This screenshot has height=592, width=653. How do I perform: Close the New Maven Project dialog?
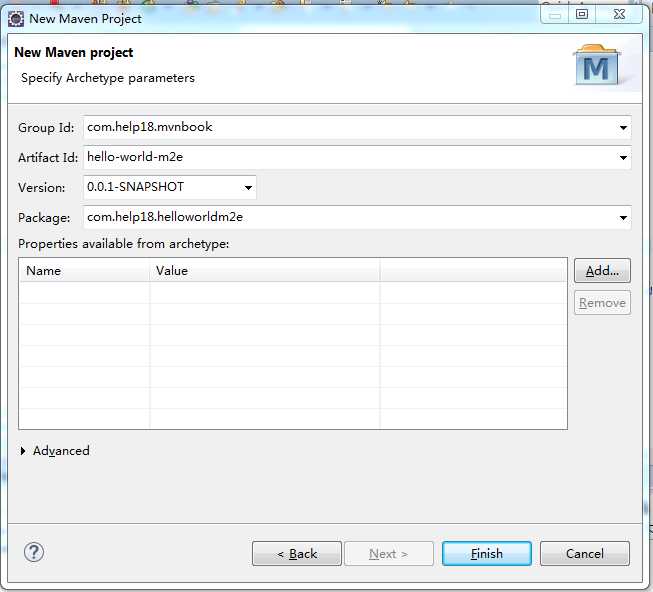619,15
